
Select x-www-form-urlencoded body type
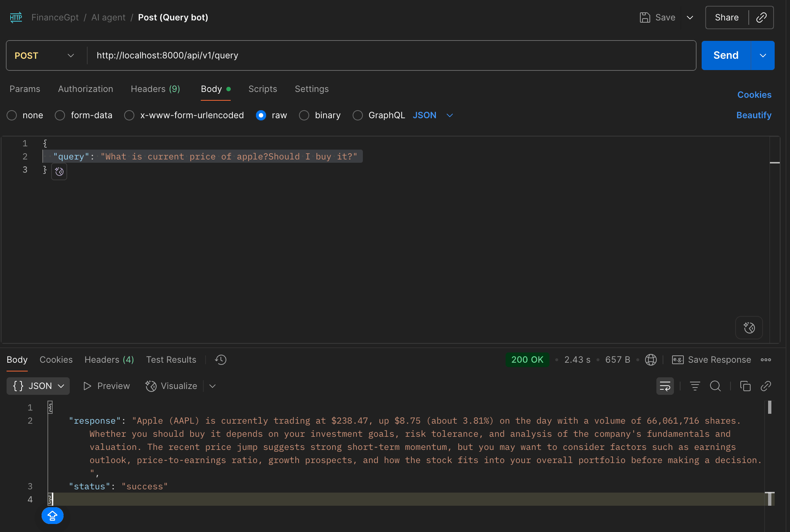(129, 115)
